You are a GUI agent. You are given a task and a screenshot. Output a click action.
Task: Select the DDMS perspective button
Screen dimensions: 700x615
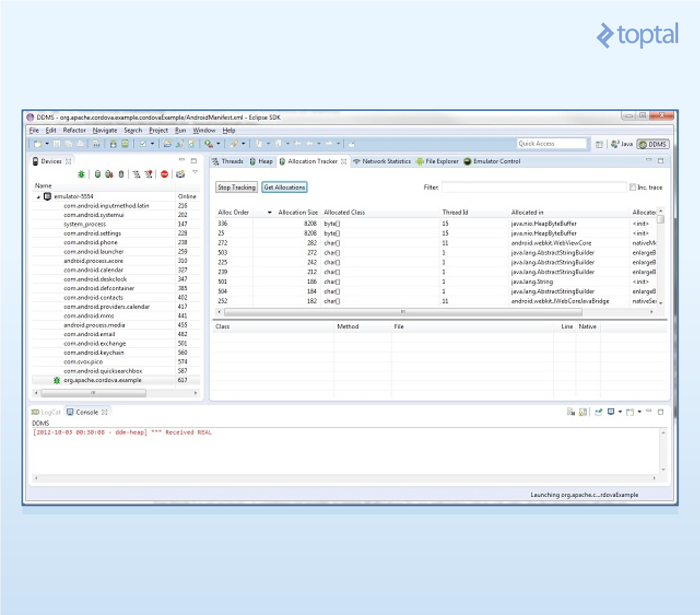[654, 144]
